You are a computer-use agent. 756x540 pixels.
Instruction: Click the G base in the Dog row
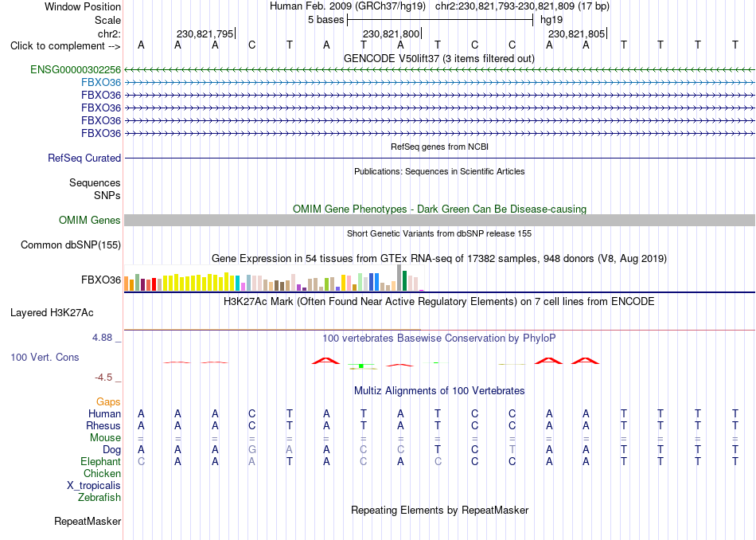click(251, 450)
